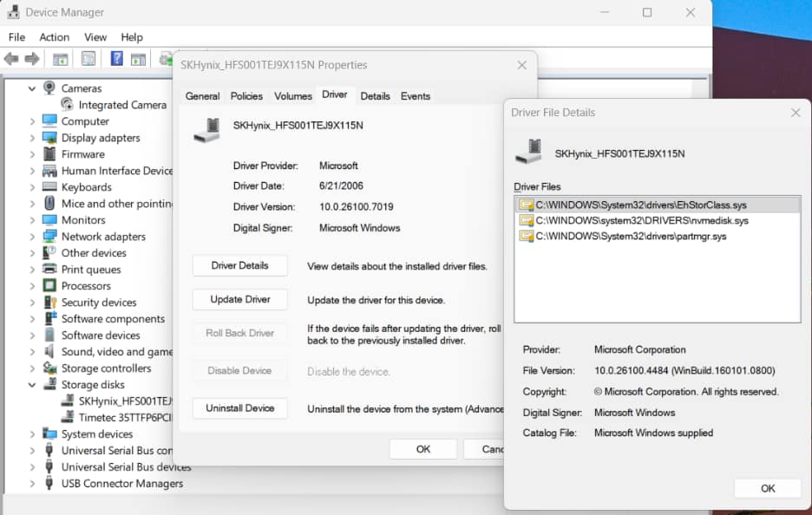Click the Back arrow in Device Manager toolbar
The height and width of the screenshot is (515, 812).
[x=11, y=59]
